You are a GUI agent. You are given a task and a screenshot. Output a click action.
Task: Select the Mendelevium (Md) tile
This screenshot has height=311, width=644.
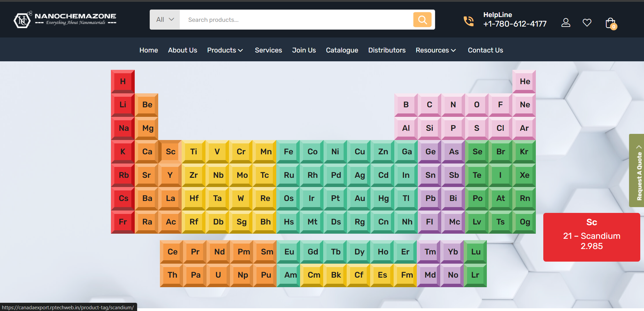click(429, 275)
